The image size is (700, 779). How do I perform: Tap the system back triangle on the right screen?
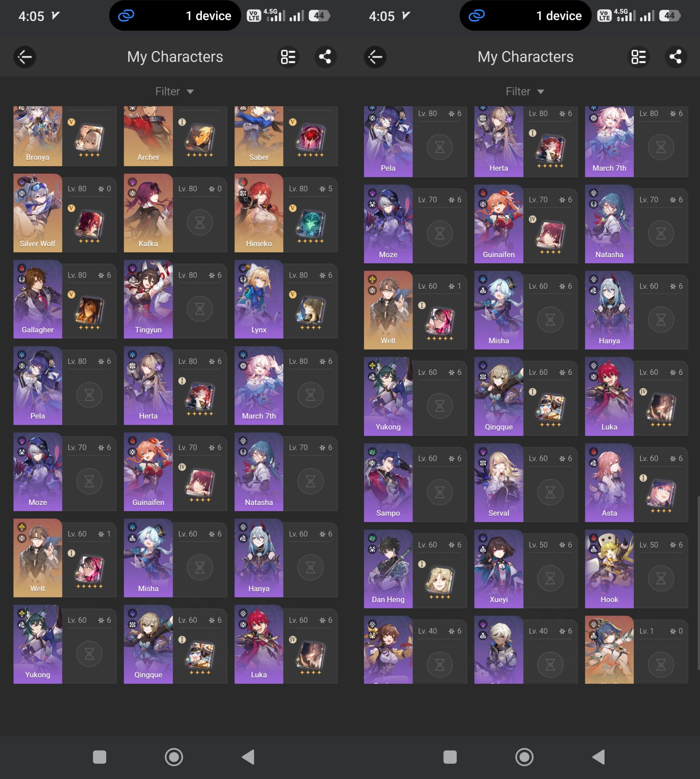(599, 757)
